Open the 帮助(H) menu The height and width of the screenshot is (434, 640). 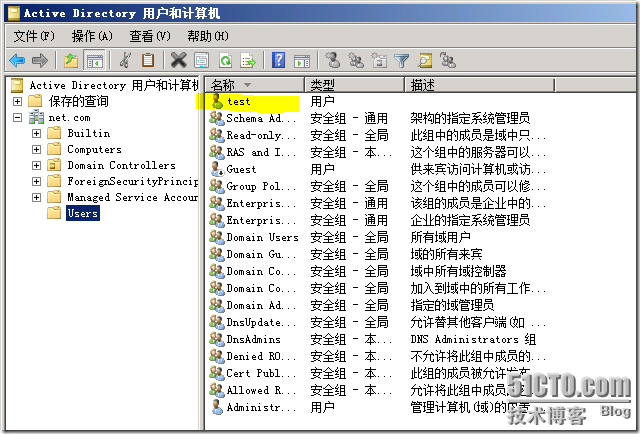208,36
